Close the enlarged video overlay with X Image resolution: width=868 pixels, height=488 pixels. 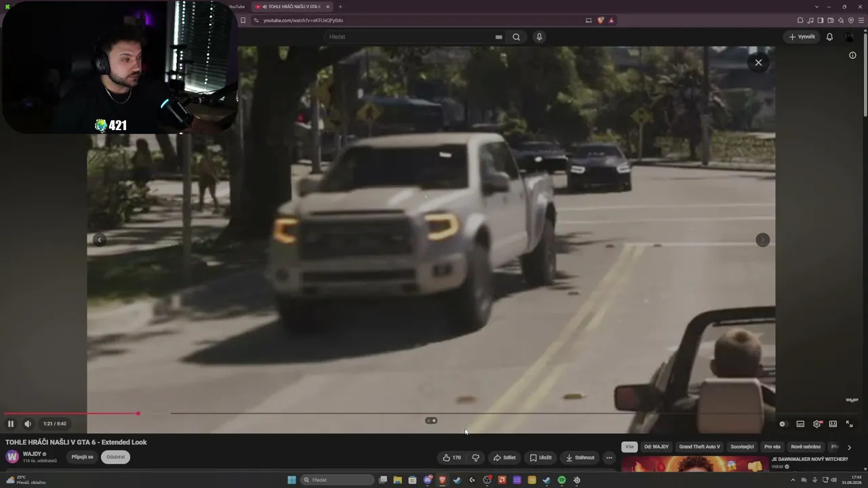point(758,62)
